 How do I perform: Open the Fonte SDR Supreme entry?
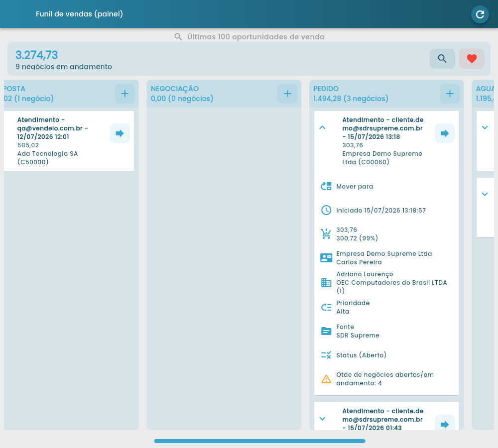point(386,331)
